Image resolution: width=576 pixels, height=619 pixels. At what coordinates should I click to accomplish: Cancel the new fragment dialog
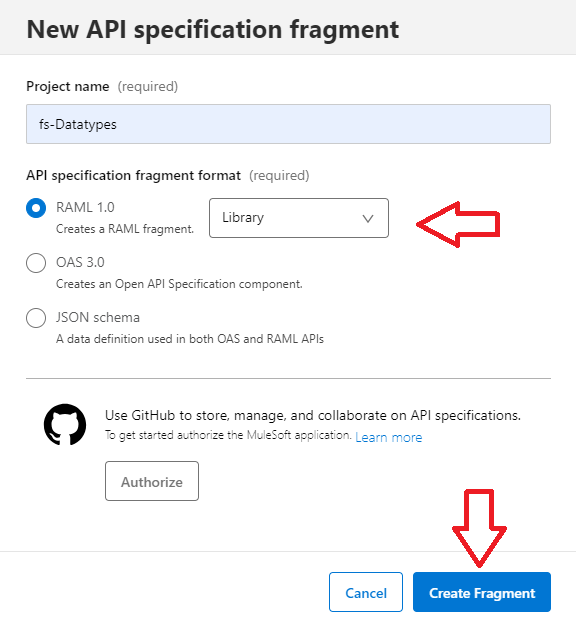coord(366,592)
